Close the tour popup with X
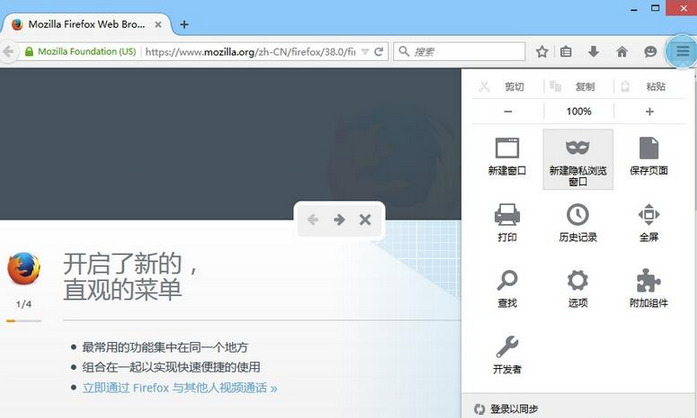The image size is (697, 418). tap(365, 219)
